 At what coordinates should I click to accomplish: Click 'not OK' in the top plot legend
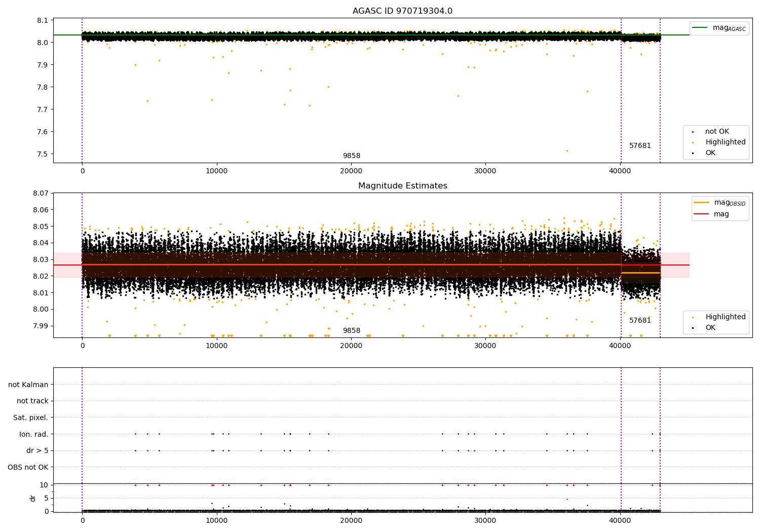(716, 132)
